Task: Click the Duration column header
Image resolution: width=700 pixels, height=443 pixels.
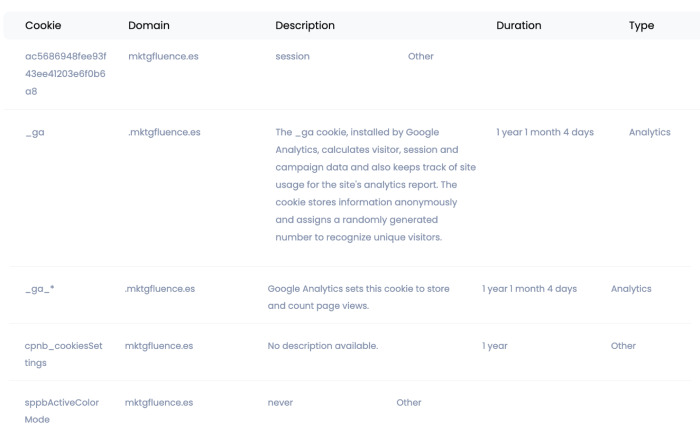Action: (x=519, y=25)
